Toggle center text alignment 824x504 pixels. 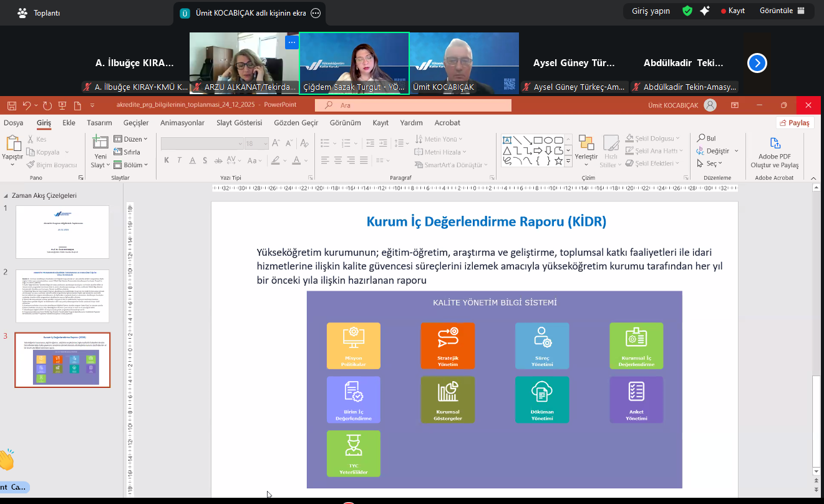[338, 160]
